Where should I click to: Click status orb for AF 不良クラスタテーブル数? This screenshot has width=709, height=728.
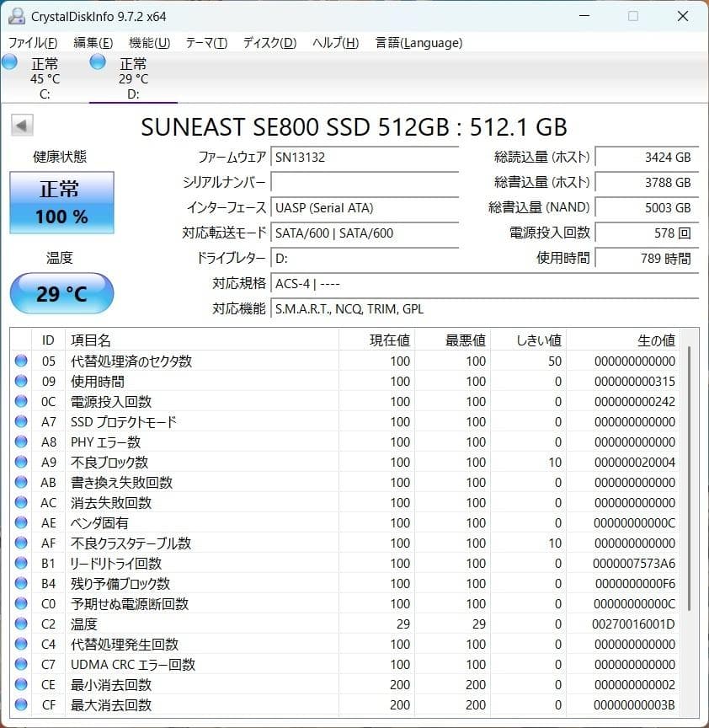pos(21,543)
